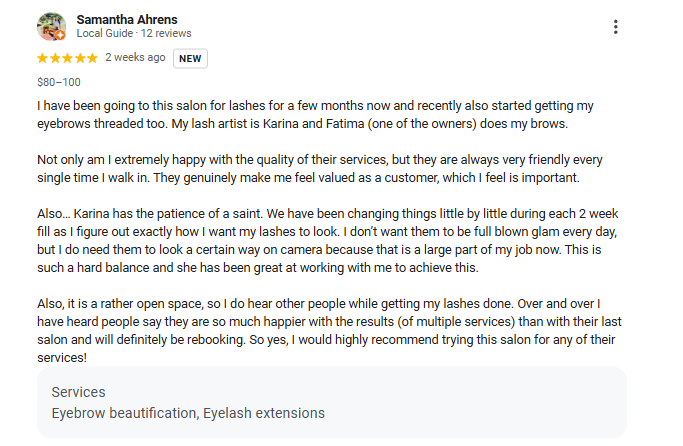Image resolution: width=683 pixels, height=446 pixels.
Task: Click the fifth star of the rating
Action: click(92, 58)
